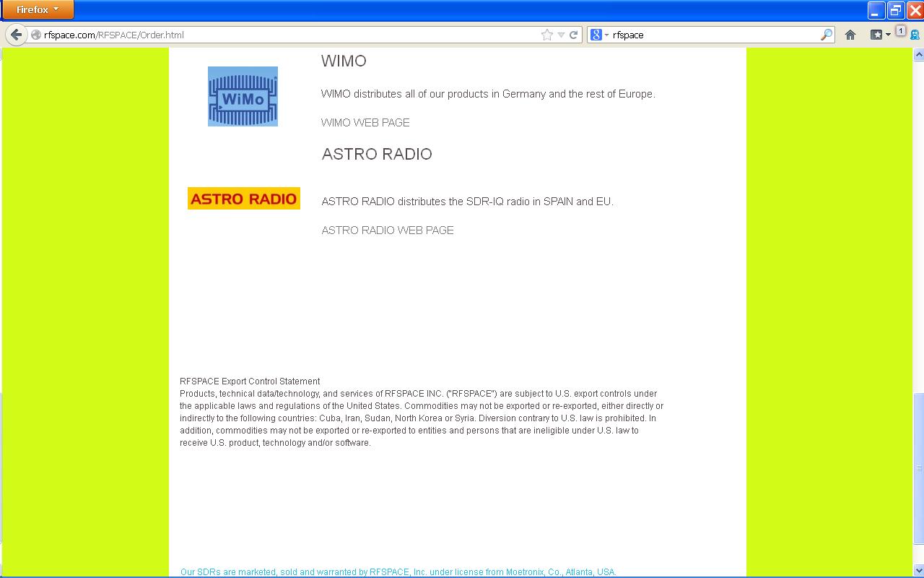Viewport: 924px width, 578px height.
Task: Go to the home page
Action: click(850, 35)
